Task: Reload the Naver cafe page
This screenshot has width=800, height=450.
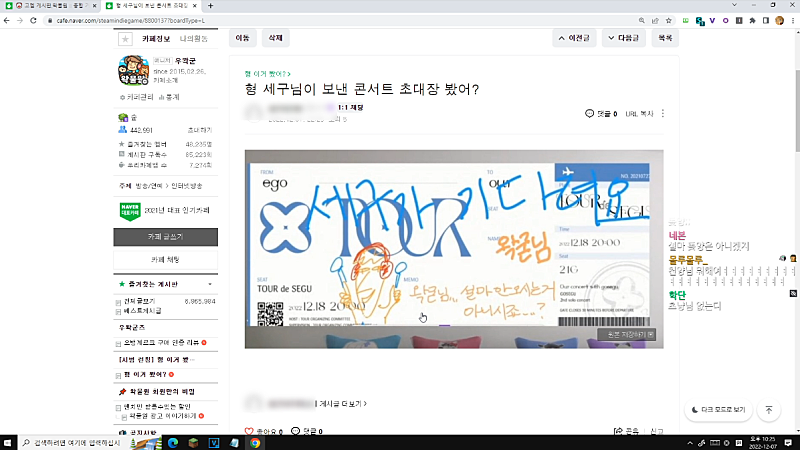Action: point(34,20)
